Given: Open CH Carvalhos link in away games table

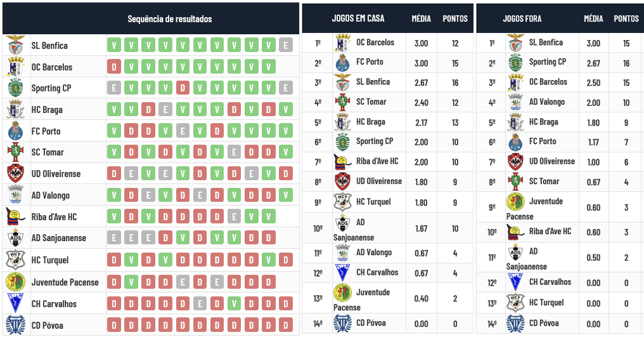Looking at the screenshot, I should tap(550, 282).
